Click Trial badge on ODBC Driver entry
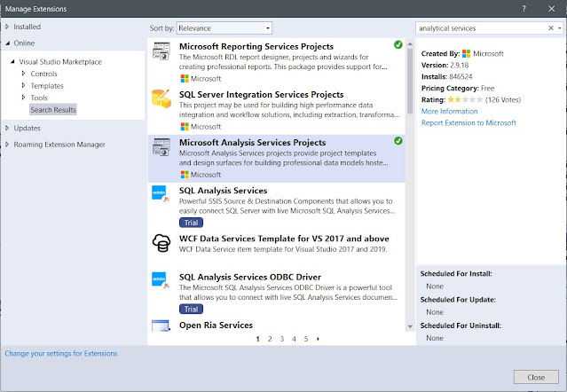 [x=191, y=309]
